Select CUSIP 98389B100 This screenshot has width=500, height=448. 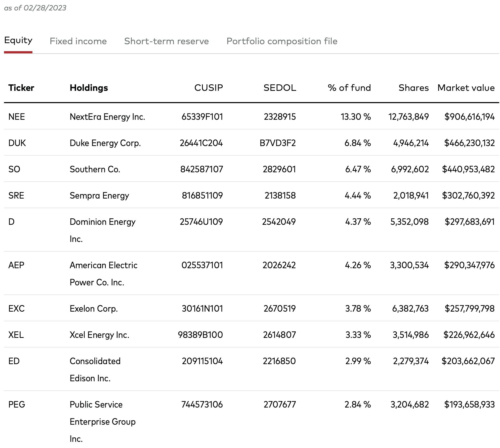click(200, 335)
